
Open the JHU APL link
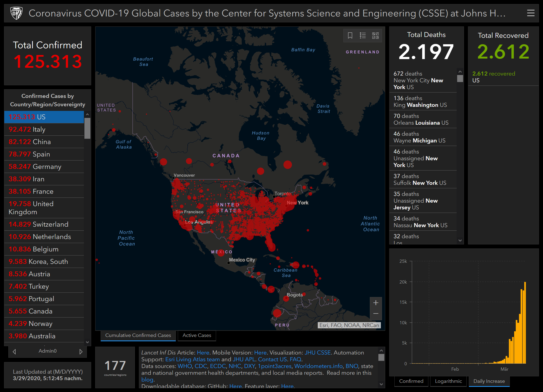tap(244, 359)
